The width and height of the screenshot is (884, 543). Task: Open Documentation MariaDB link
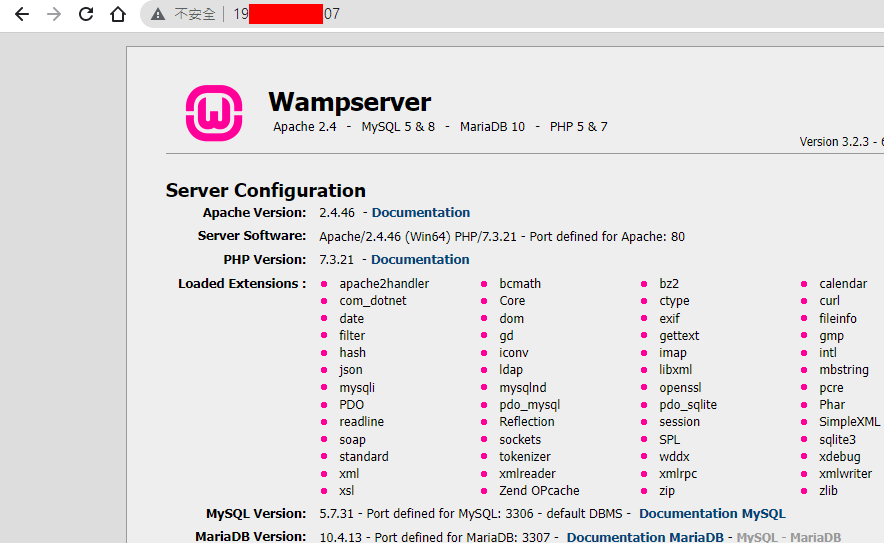click(645, 537)
